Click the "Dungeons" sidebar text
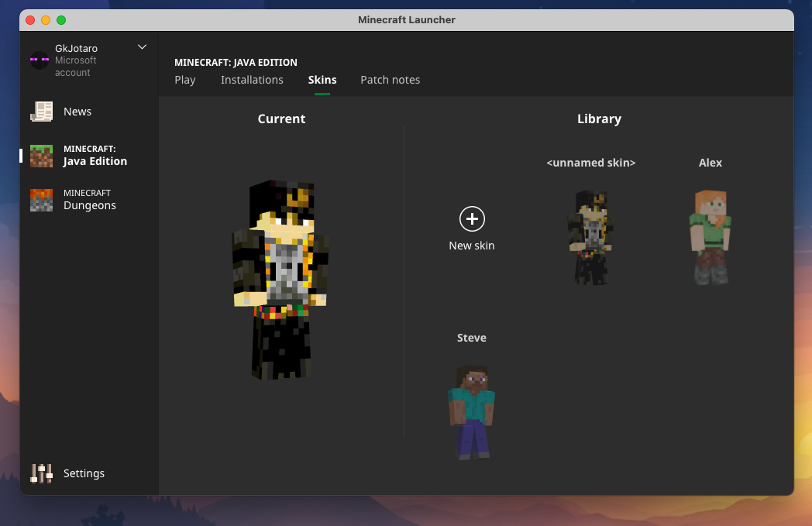This screenshot has height=526, width=812. [x=90, y=205]
